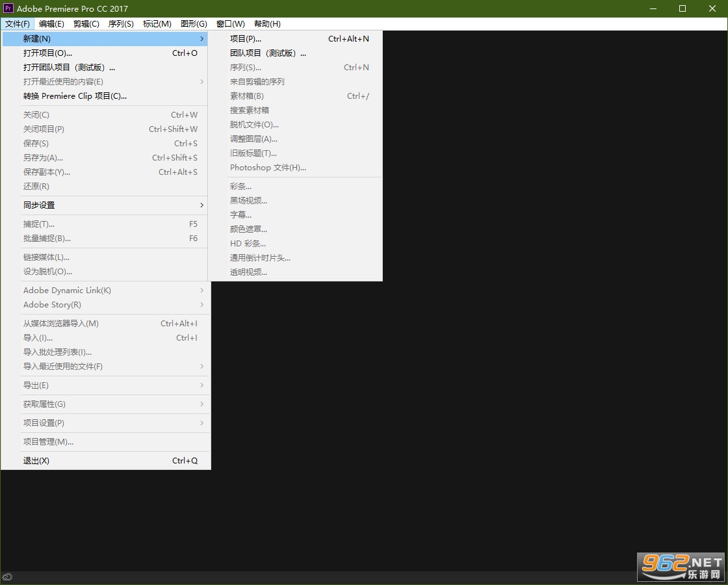Click 旧版标题(T)... submenu entry
Image resolution: width=728 pixels, height=585 pixels.
295,153
